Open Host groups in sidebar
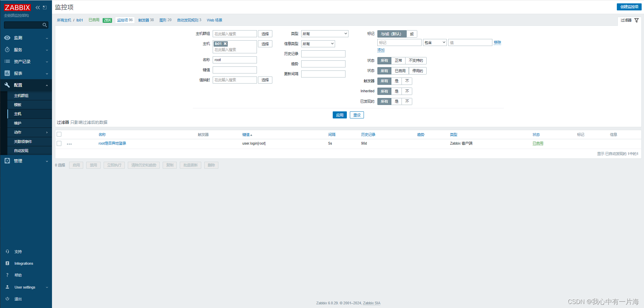The image size is (644, 308). click(21, 96)
